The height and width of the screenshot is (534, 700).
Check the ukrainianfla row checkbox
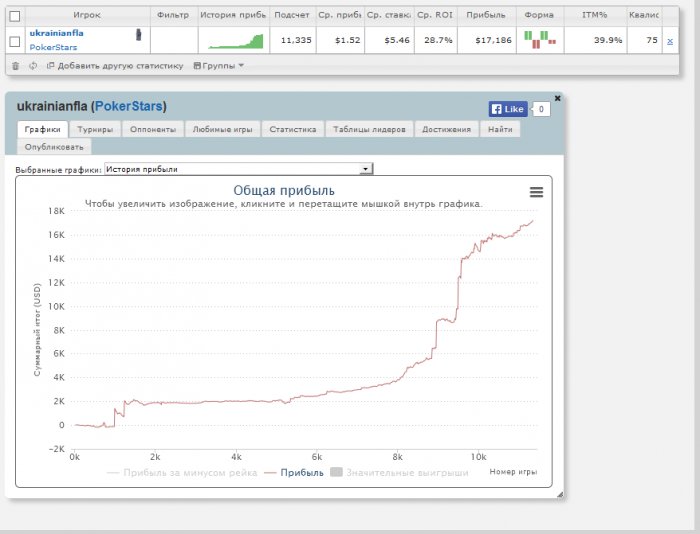pos(15,41)
